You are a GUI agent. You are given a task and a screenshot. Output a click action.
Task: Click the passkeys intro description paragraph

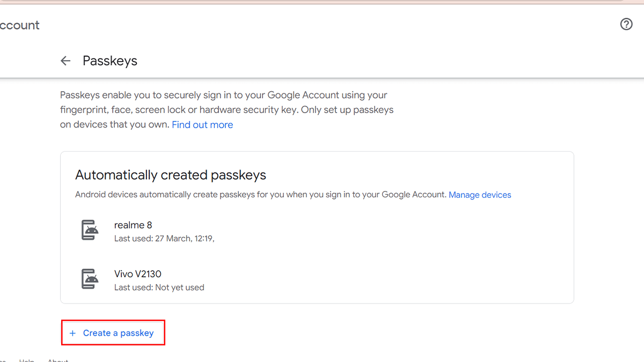[225, 110]
